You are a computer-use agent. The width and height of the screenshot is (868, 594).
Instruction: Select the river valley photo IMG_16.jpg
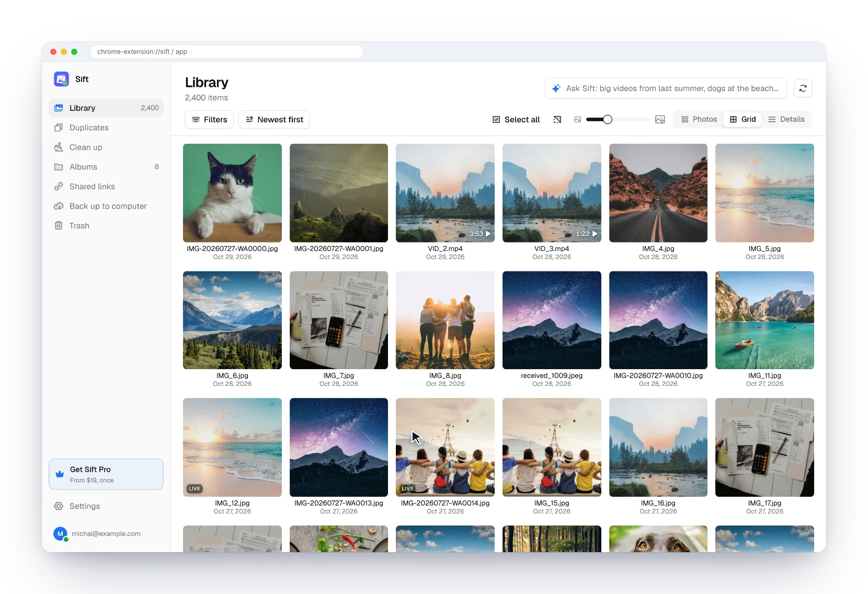tap(658, 448)
